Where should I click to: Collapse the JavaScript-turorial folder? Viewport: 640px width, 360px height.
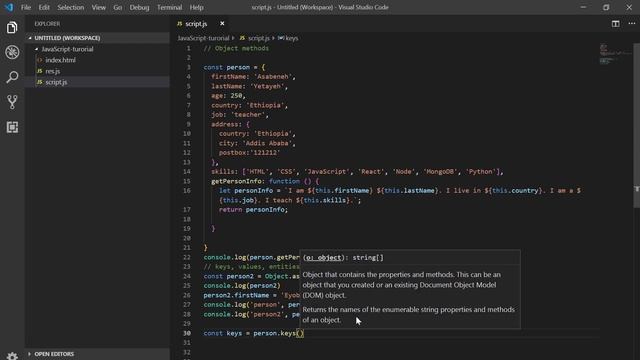97,49
